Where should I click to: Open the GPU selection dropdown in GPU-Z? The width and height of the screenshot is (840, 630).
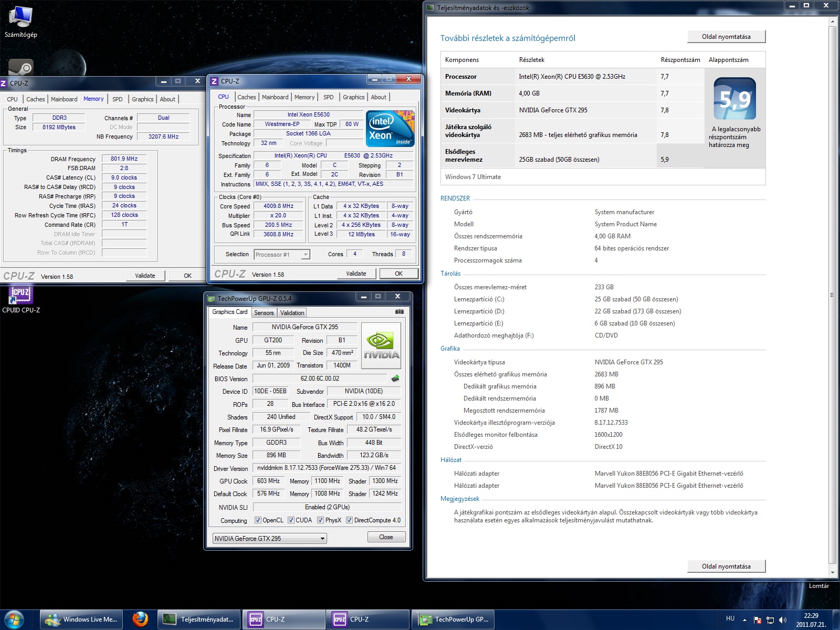(269, 538)
